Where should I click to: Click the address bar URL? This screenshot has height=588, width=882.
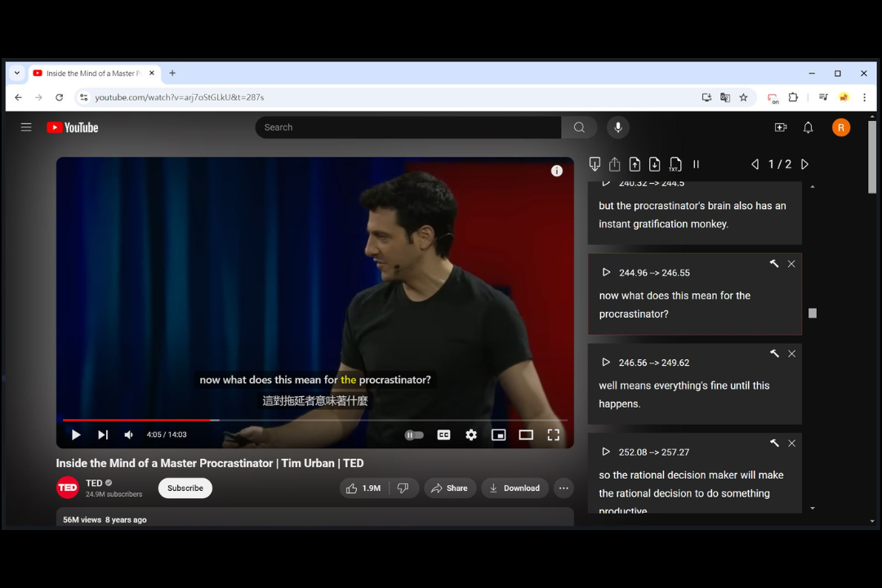tap(180, 97)
